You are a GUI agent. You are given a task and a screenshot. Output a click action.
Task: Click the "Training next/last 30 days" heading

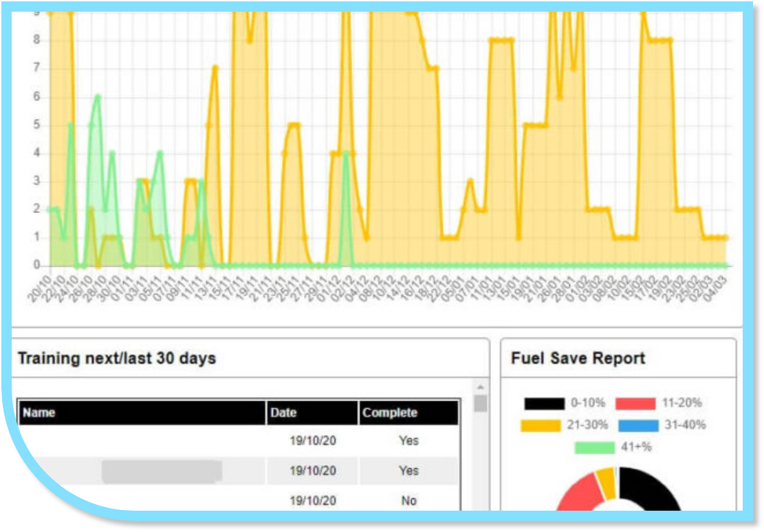[117, 359]
